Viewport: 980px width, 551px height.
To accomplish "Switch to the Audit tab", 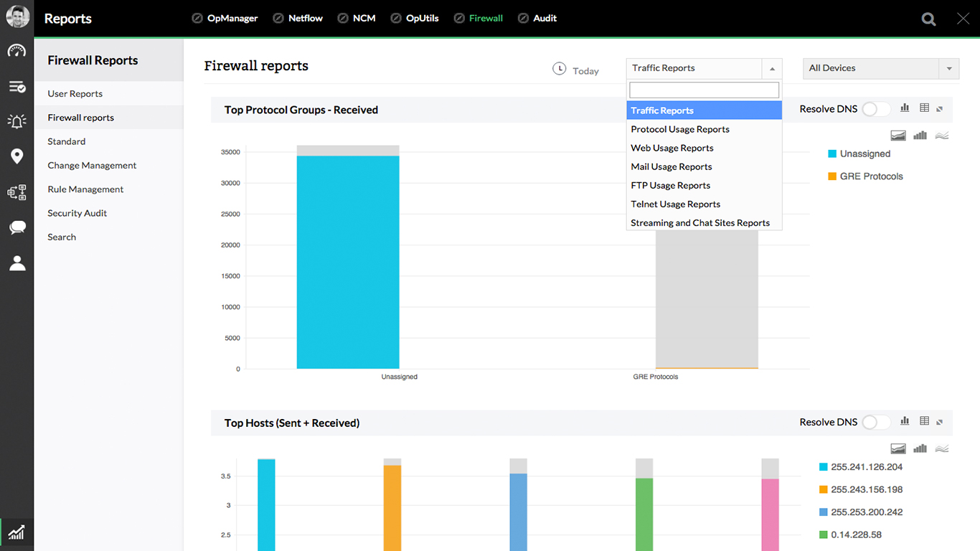I will coord(537,18).
